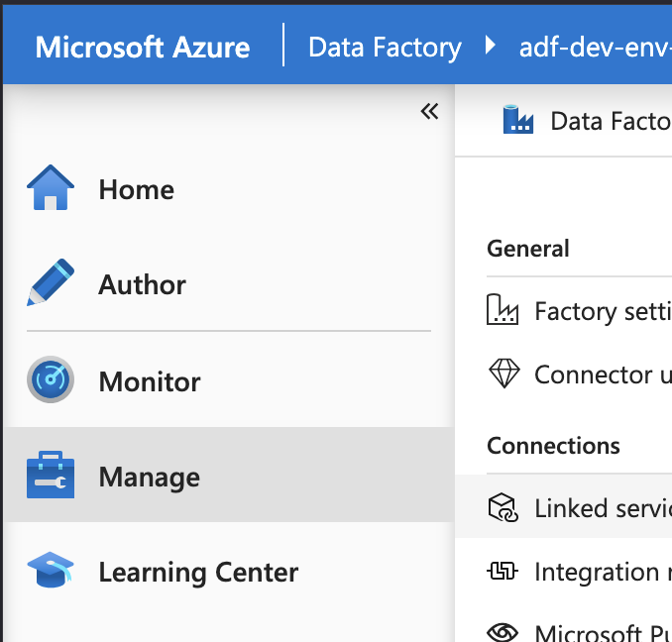672x642 pixels.
Task: Click the Monitor gauge icon
Action: coord(51,379)
